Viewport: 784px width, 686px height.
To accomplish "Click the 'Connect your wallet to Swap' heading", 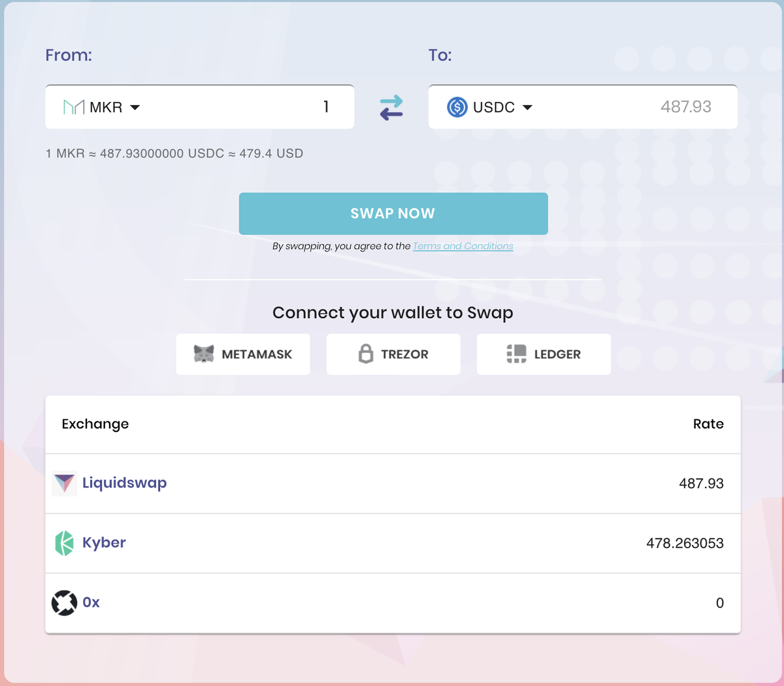I will point(393,313).
